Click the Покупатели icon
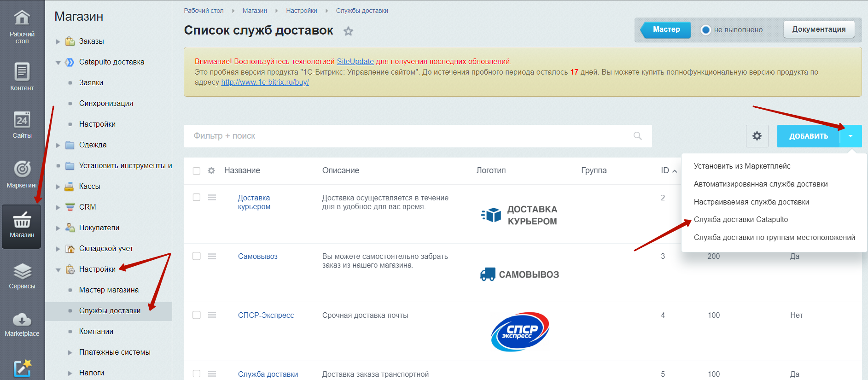This screenshot has width=868, height=380. point(70,228)
